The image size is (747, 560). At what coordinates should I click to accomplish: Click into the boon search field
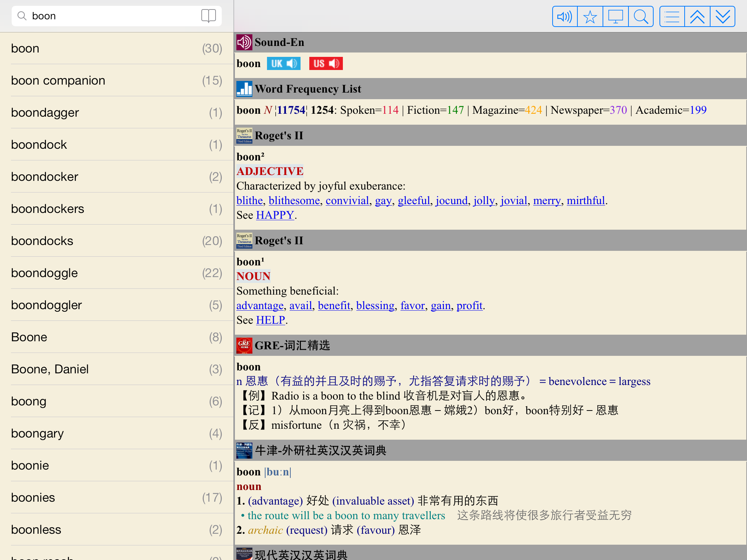coord(117,16)
